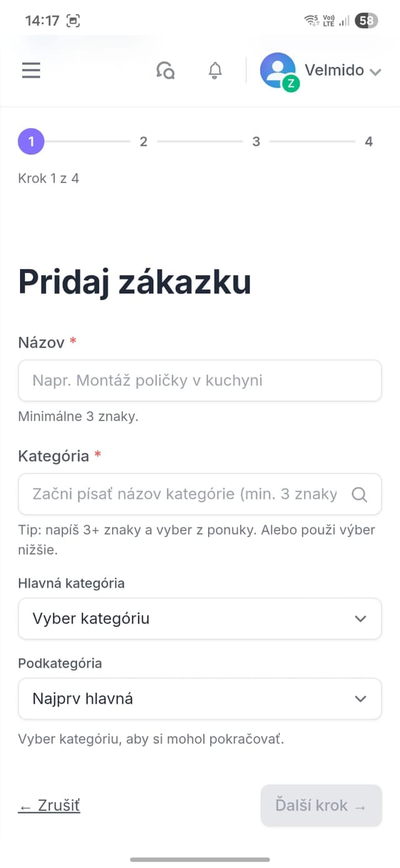
Task: Click step 3 in the wizard steps
Action: [x=256, y=141]
